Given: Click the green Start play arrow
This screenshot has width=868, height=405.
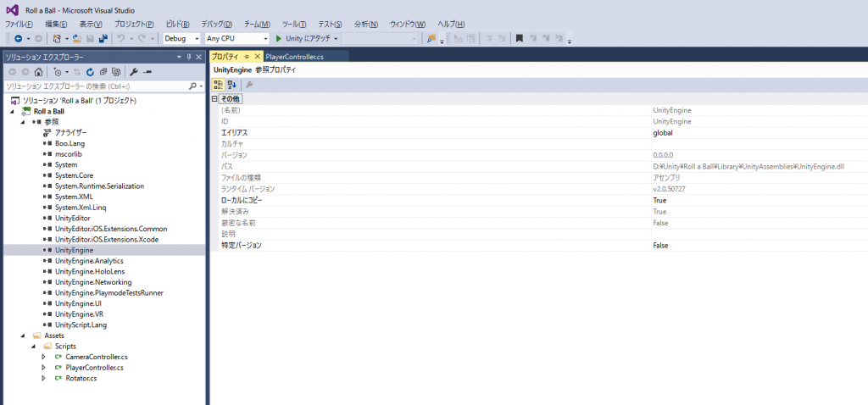Looking at the screenshot, I should (279, 39).
